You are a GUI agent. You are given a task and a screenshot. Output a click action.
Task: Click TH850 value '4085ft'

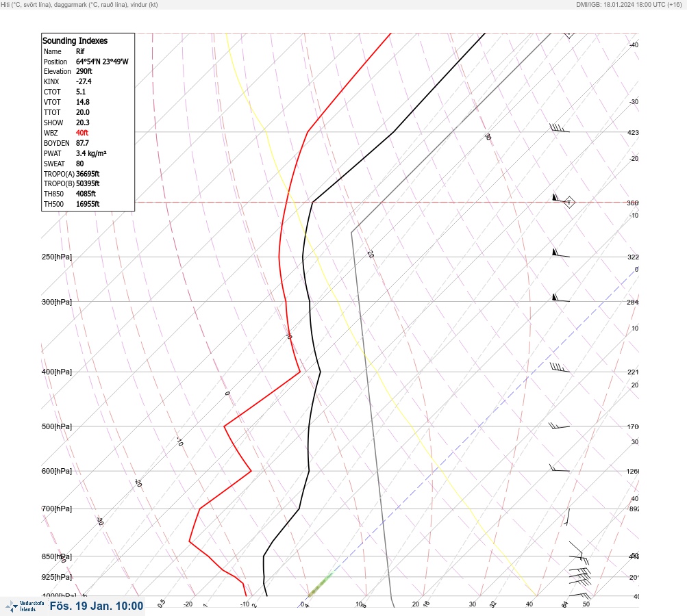pyautogui.click(x=86, y=194)
